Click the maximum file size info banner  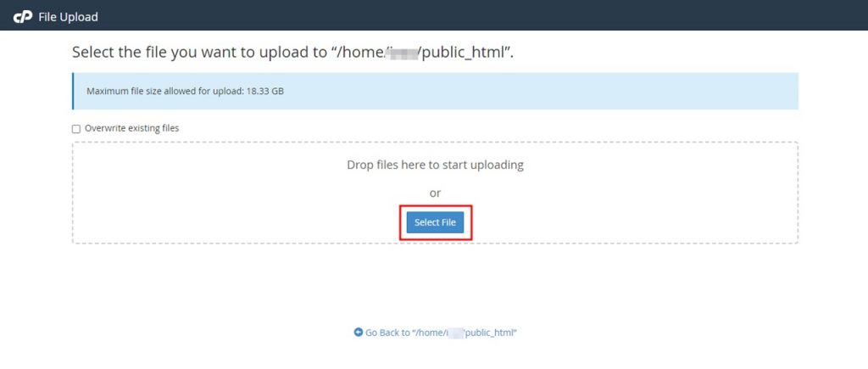point(509,91)
